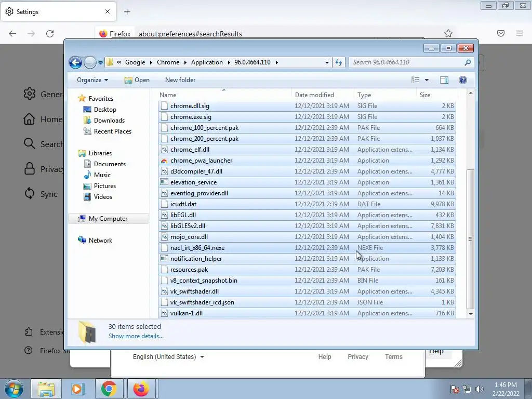
Task: Toggle the preview pane icon
Action: 444,79
